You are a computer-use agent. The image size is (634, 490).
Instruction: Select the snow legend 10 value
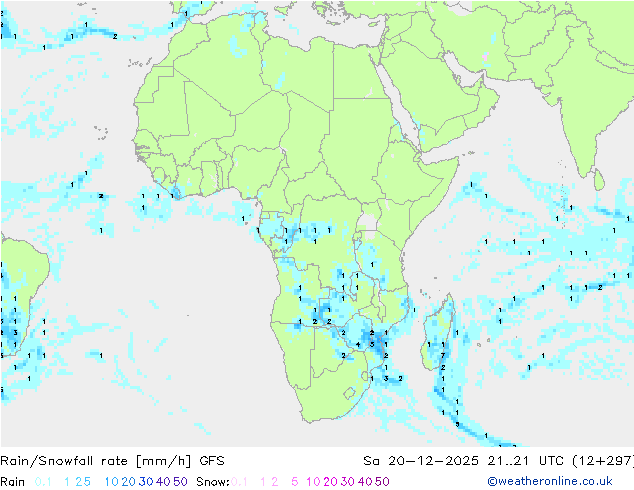(313, 482)
